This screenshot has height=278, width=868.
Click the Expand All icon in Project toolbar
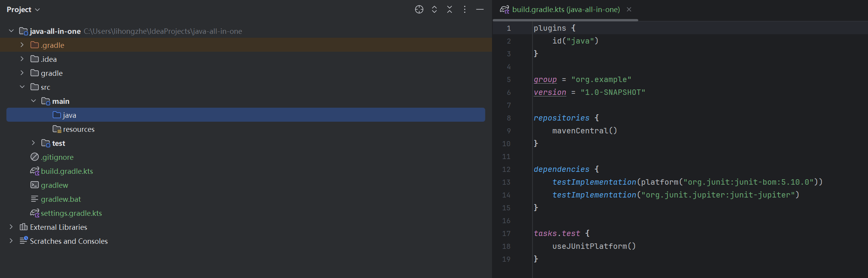pyautogui.click(x=434, y=10)
